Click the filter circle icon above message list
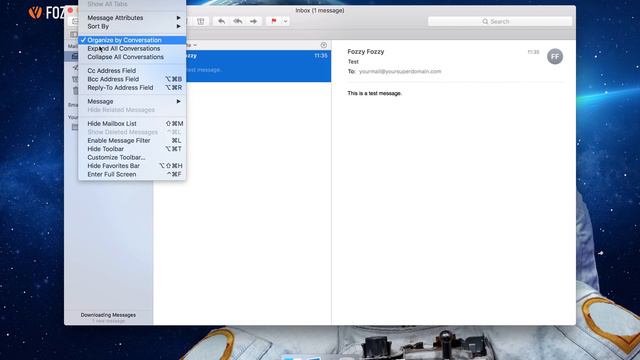This screenshot has height=360, width=640. pyautogui.click(x=324, y=45)
